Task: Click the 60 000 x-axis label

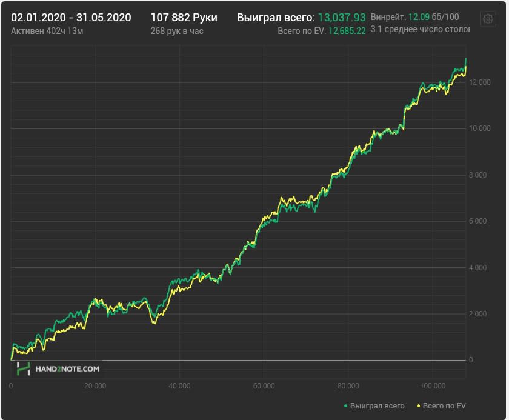Action: pyautogui.click(x=264, y=386)
